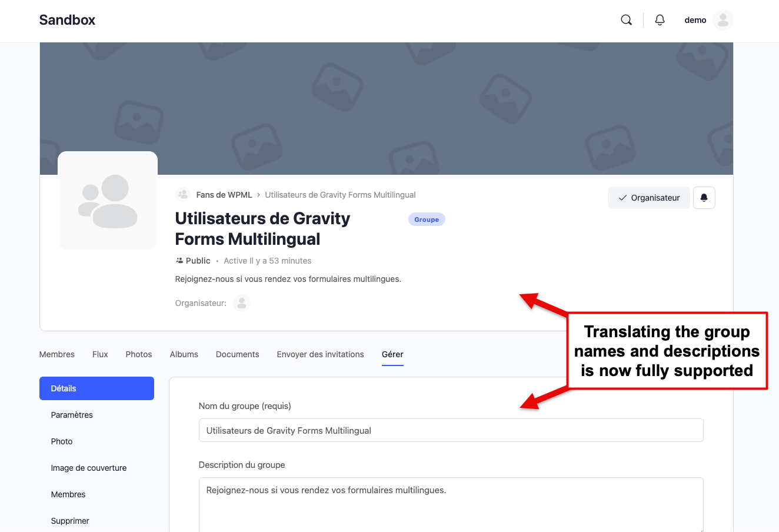The image size is (779, 532).
Task: Click the breadcrumb 'Utilisateurs de Gravity Forms Multilingual'
Action: pos(340,195)
